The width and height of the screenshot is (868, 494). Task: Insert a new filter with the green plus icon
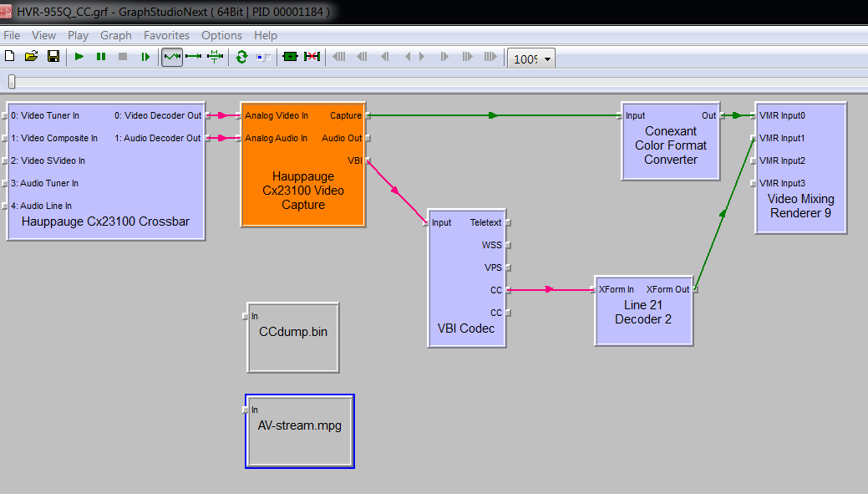click(290, 57)
